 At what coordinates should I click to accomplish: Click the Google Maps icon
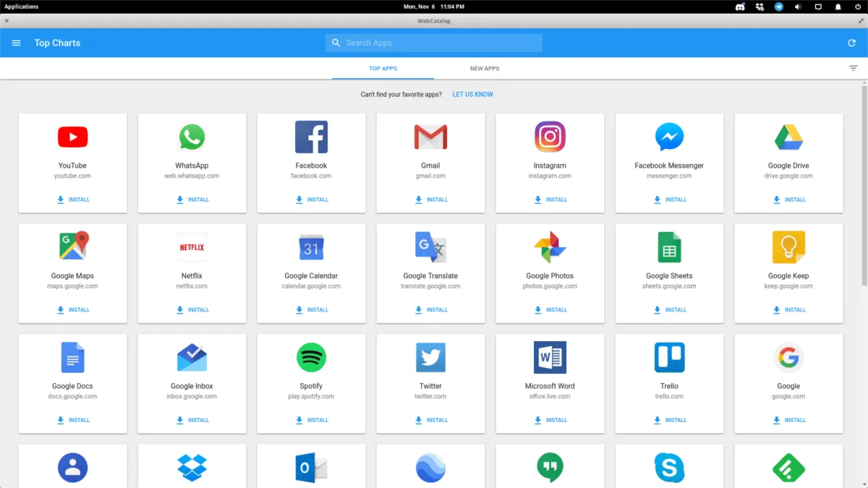point(72,247)
